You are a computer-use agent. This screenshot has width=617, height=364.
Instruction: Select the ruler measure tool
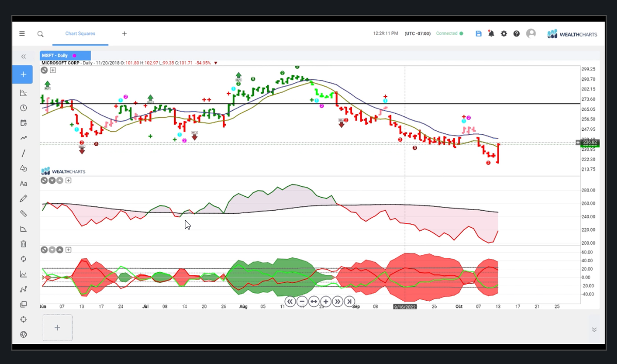pyautogui.click(x=24, y=214)
